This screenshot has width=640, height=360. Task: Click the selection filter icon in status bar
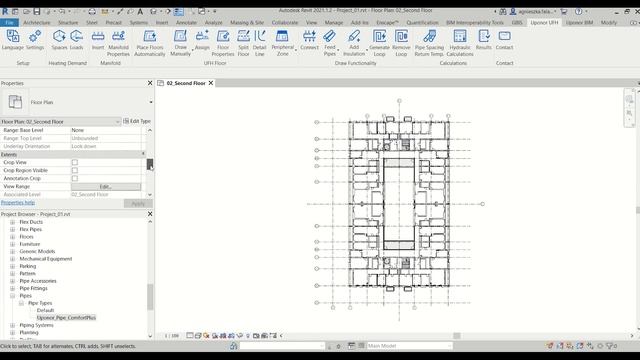611,346
